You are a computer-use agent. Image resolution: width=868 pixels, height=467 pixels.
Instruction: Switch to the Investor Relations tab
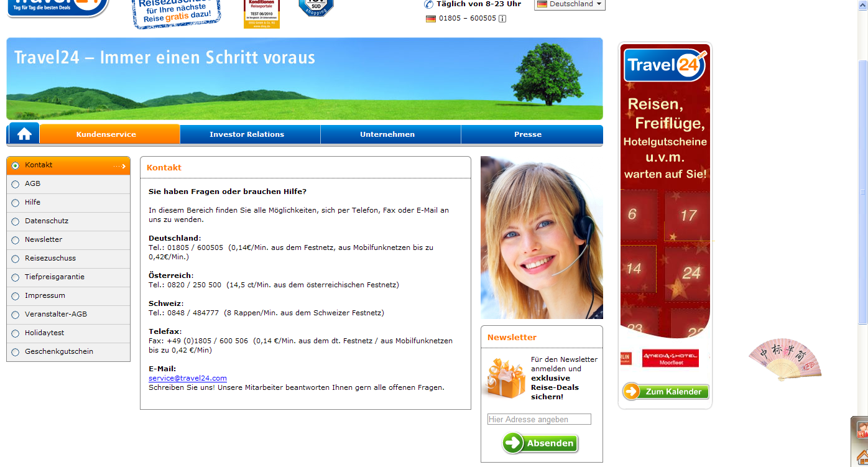pos(250,134)
